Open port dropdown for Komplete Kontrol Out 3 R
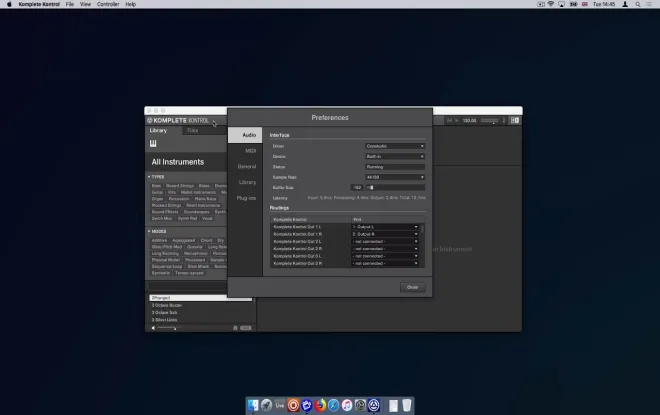The height and width of the screenshot is (415, 660). click(x=385, y=263)
